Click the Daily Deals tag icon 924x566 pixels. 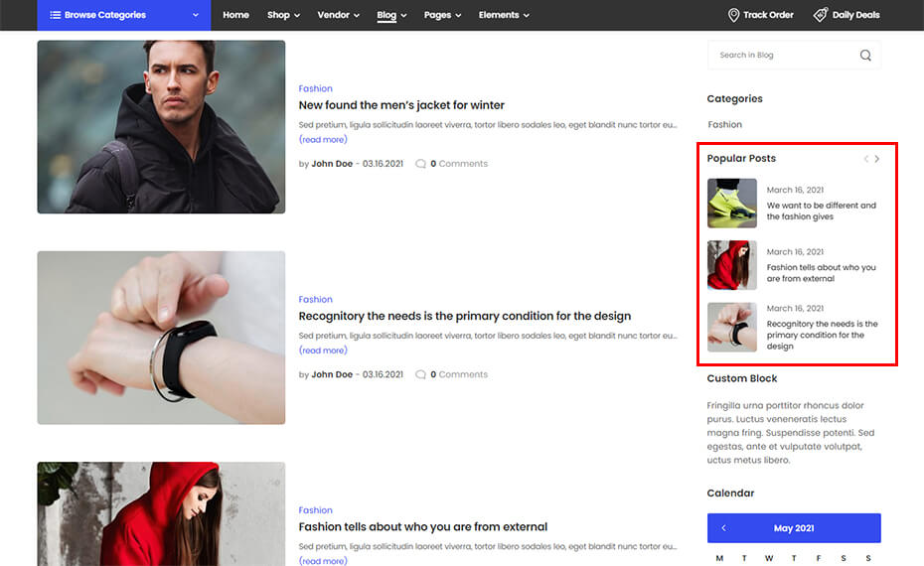tap(820, 15)
